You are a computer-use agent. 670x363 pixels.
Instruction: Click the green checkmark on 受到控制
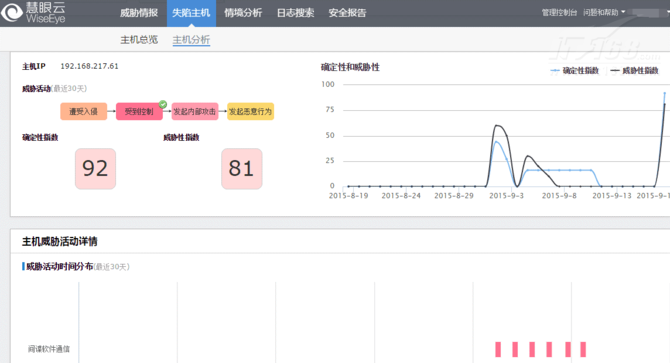click(x=163, y=104)
